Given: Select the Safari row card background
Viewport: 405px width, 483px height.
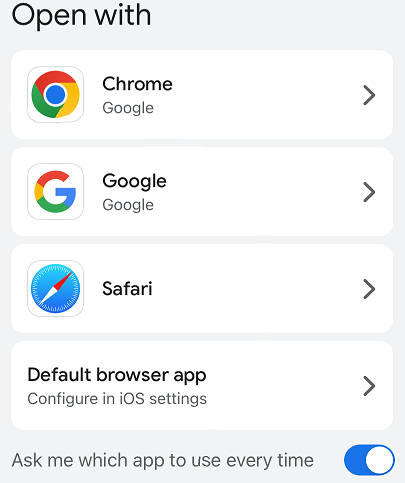Looking at the screenshot, I should [x=202, y=289].
